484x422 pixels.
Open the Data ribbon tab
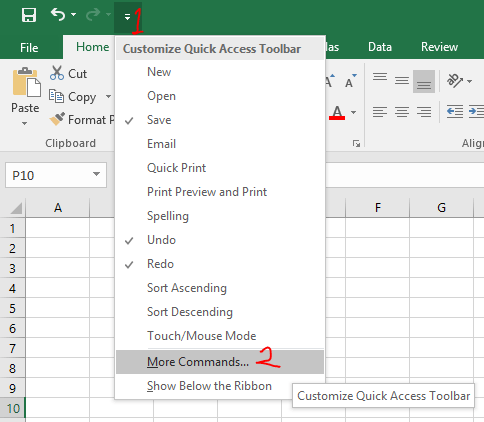coord(380,47)
